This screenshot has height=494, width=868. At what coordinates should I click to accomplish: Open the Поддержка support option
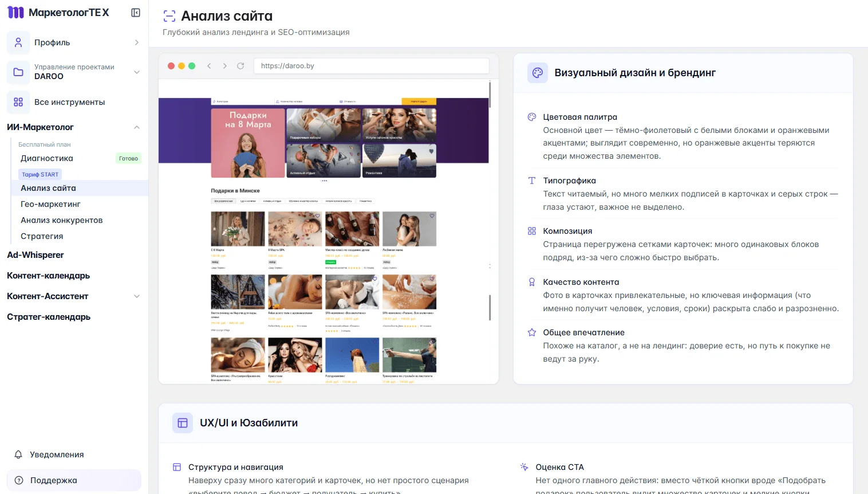point(54,480)
